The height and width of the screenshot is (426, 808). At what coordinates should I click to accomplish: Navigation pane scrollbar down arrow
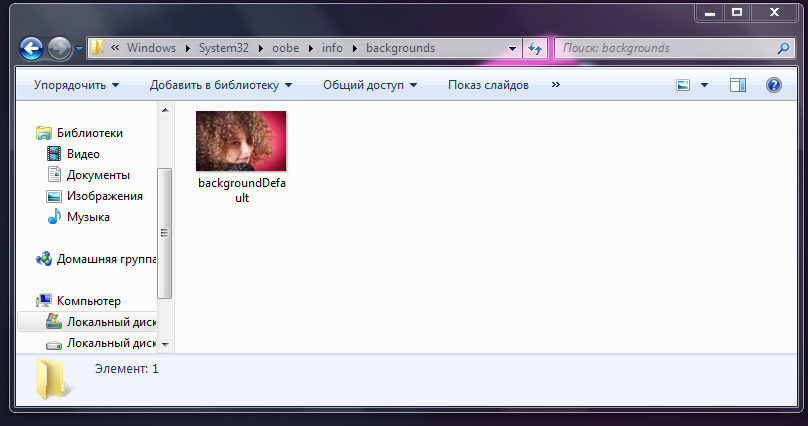coord(165,344)
